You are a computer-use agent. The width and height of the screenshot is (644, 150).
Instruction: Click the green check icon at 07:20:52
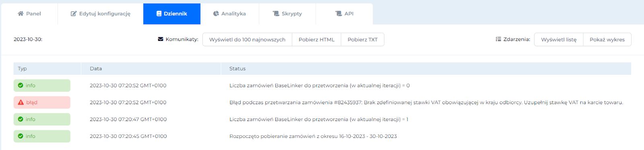(x=21, y=85)
